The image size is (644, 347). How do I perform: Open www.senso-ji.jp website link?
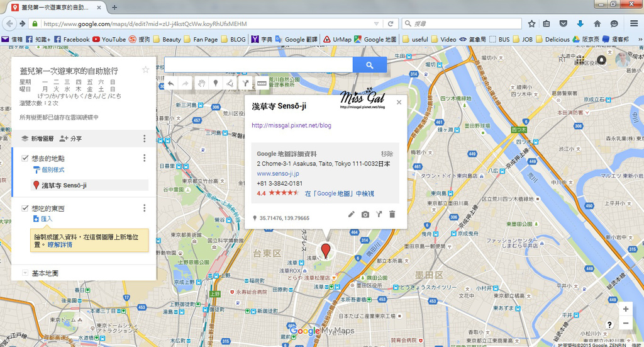pyautogui.click(x=278, y=174)
